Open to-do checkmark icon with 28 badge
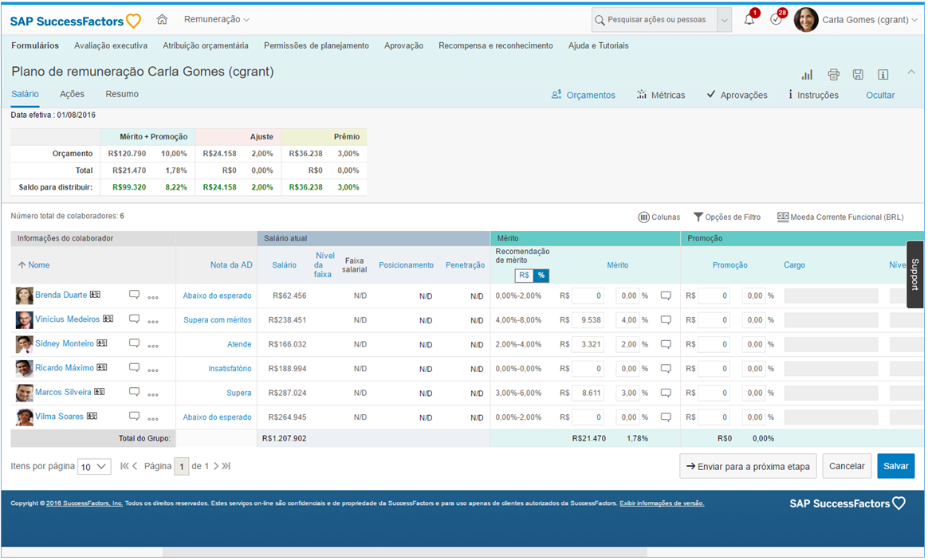Screen dimensions: 928x560 [776, 19]
